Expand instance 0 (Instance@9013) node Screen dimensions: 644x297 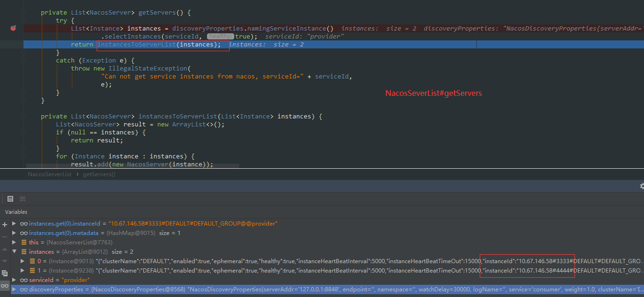coord(23,261)
